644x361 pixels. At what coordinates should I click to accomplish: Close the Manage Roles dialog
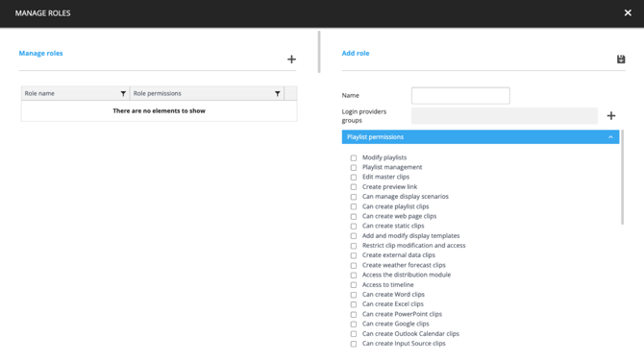click(628, 12)
